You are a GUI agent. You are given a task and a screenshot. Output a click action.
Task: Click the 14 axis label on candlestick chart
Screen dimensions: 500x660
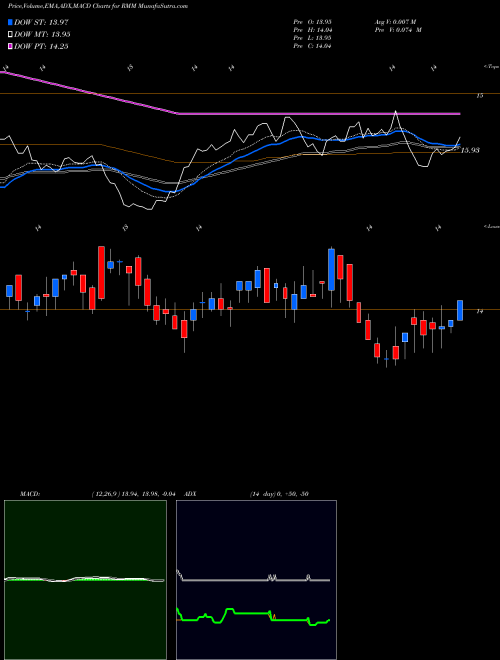click(479, 311)
